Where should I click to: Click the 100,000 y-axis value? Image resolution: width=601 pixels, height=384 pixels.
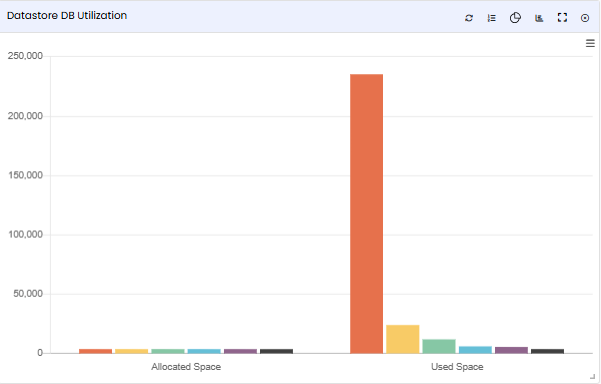coord(26,235)
